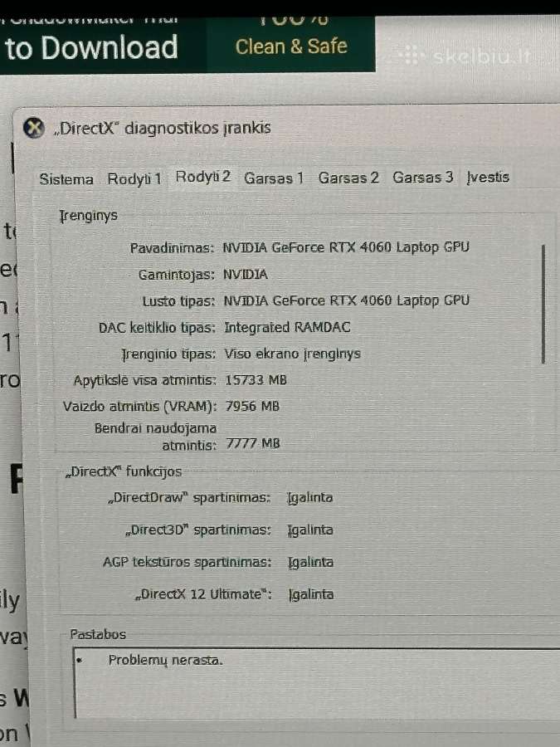Select the Problemų nerasta note text

[165, 661]
